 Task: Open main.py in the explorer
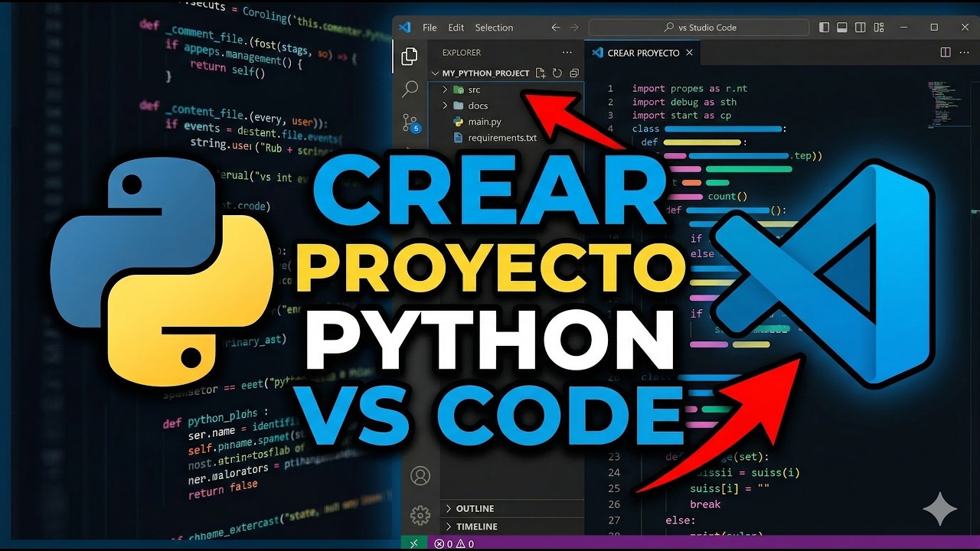click(x=485, y=122)
